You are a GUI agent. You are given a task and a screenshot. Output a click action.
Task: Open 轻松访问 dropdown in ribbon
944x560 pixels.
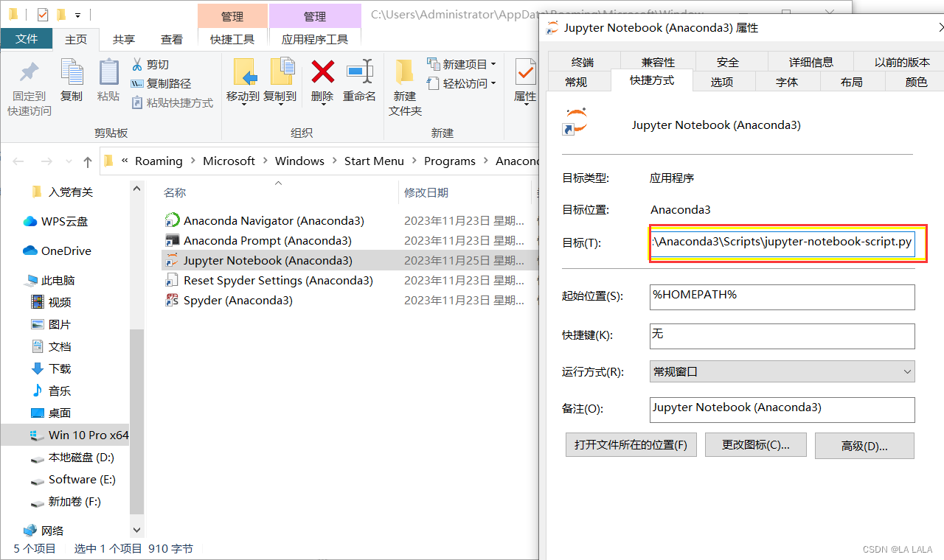pyautogui.click(x=462, y=83)
